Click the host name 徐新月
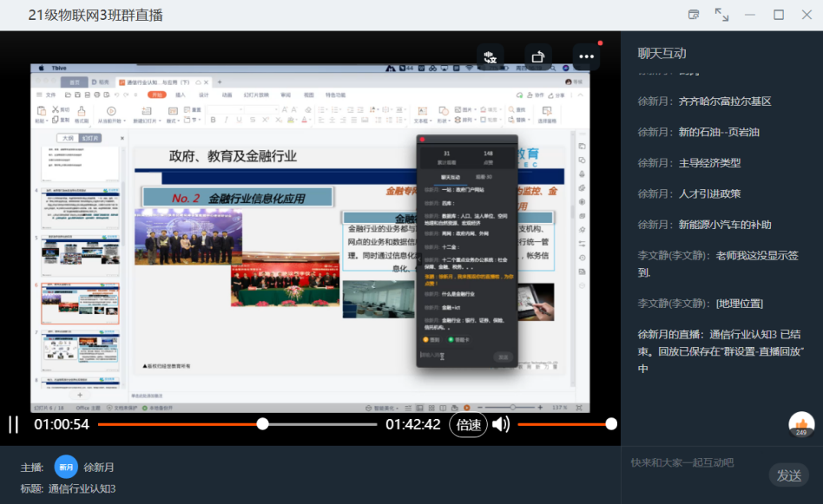This screenshot has width=823, height=504. [99, 468]
